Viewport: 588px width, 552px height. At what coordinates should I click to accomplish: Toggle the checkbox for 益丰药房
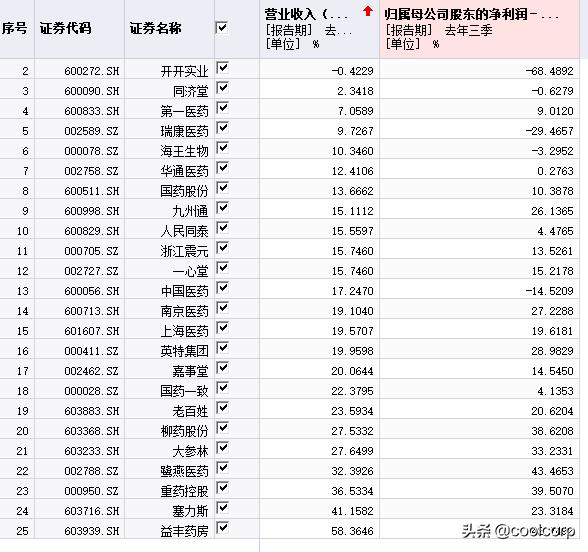222,528
